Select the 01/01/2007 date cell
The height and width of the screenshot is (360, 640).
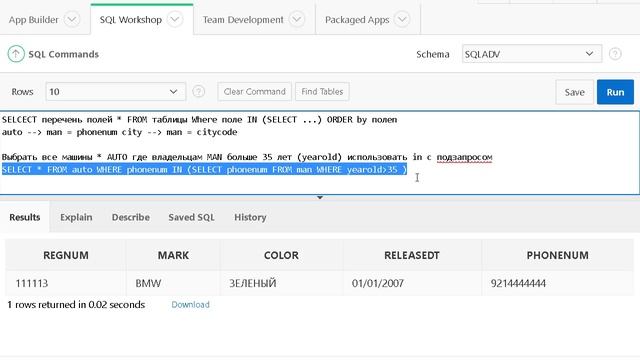412,283
